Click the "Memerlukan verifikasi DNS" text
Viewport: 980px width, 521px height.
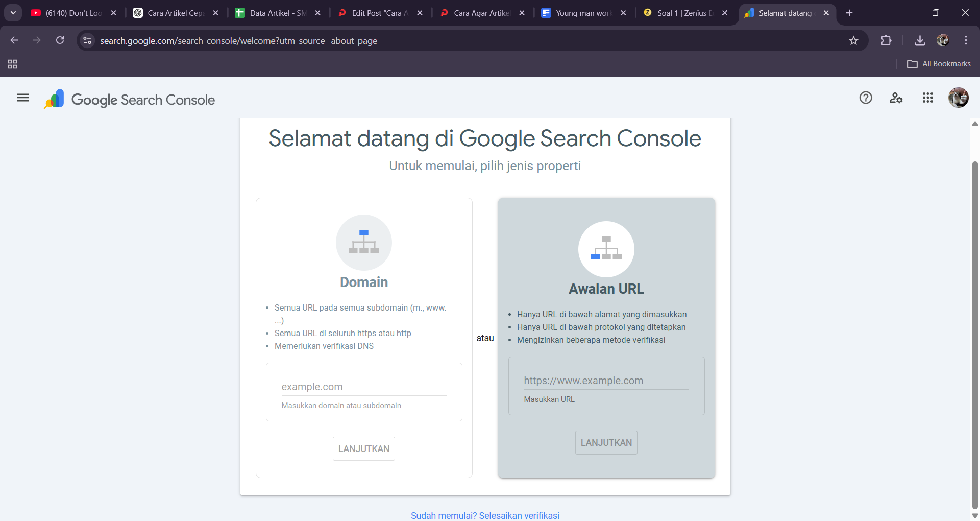point(324,346)
